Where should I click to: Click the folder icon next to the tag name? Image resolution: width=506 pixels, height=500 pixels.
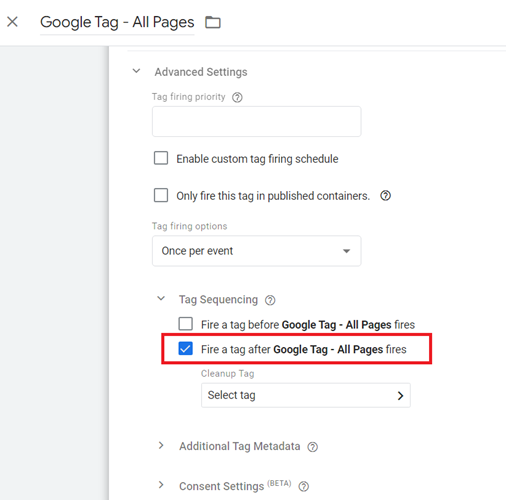click(x=213, y=22)
